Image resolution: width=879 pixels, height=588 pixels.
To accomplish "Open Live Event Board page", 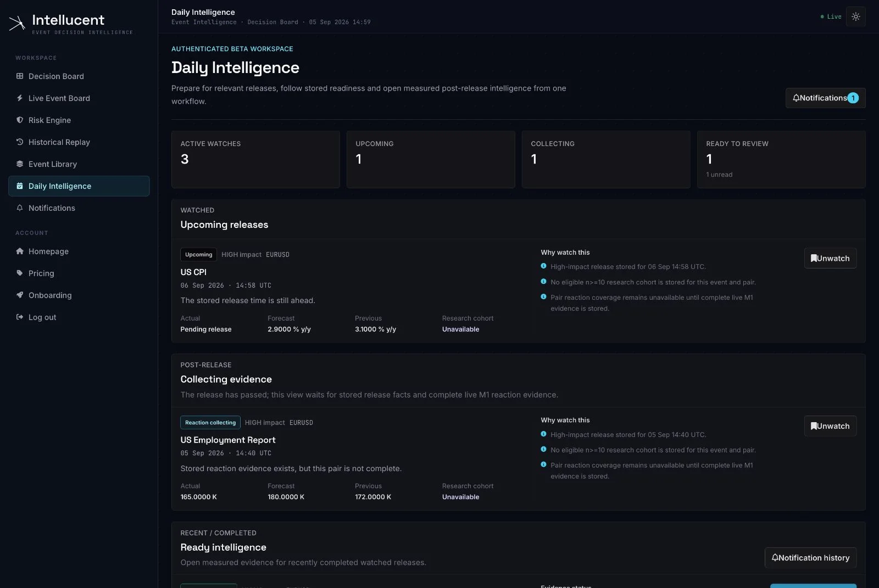I will (79, 98).
